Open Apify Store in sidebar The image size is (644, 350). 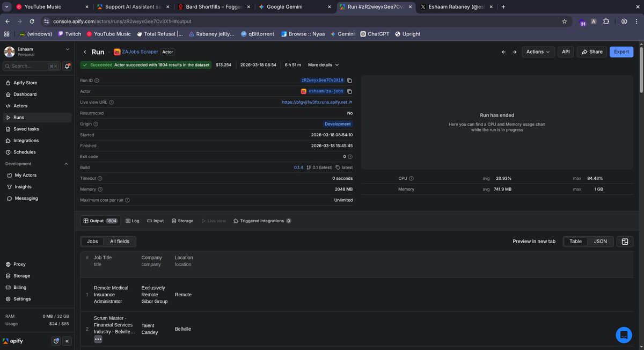(37, 83)
